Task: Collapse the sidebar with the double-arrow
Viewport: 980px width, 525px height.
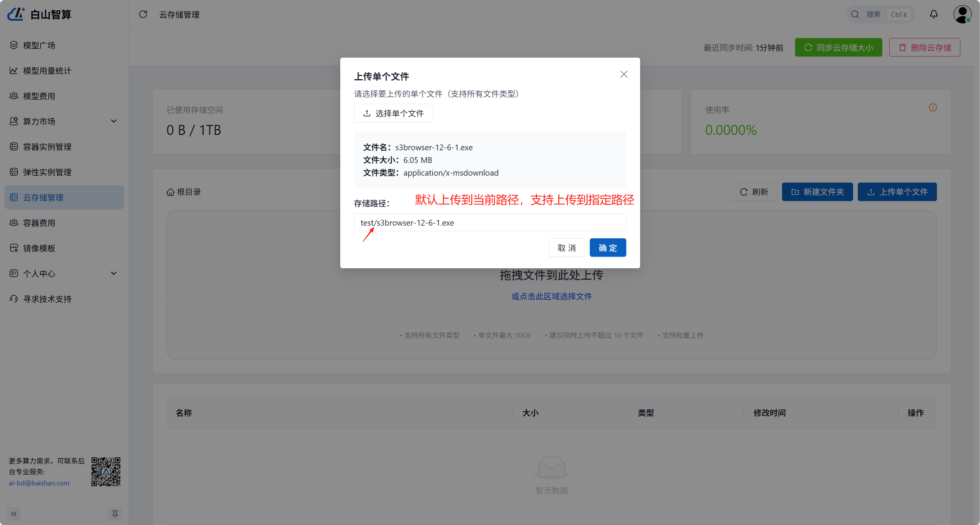Action: point(14,513)
